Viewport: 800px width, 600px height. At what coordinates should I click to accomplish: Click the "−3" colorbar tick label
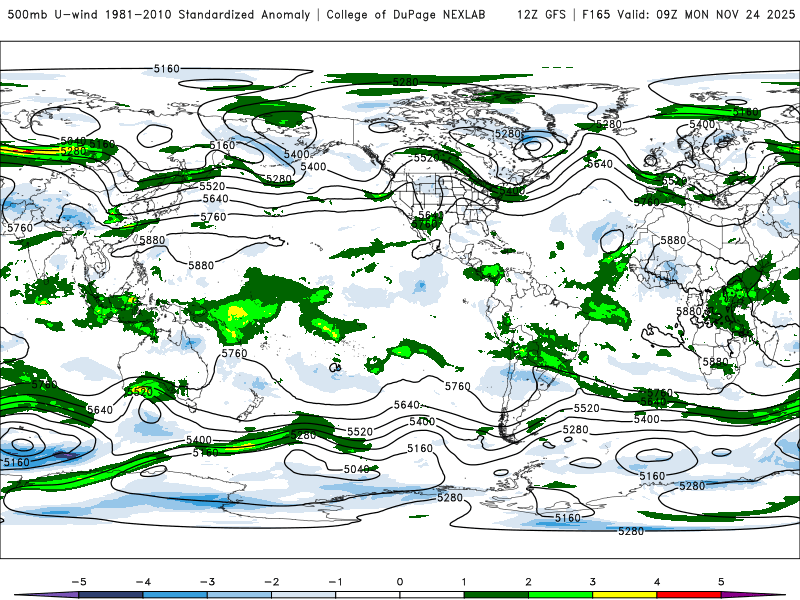(207, 582)
